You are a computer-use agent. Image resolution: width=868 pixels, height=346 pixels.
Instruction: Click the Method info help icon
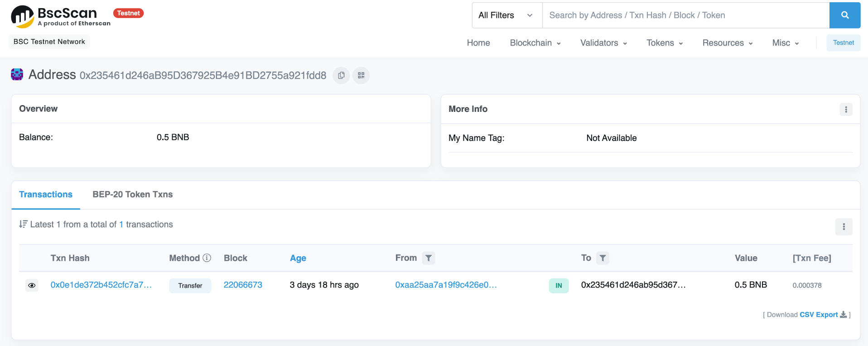pyautogui.click(x=207, y=258)
